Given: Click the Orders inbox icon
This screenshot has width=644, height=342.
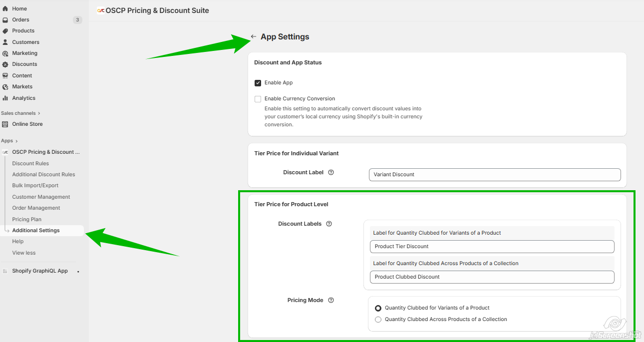Looking at the screenshot, I should click(5, 20).
